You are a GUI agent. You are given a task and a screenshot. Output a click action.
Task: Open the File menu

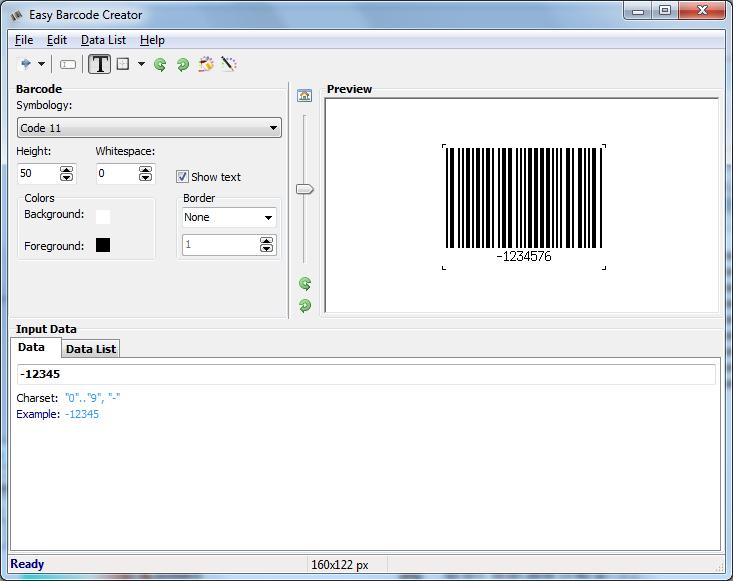pos(24,40)
